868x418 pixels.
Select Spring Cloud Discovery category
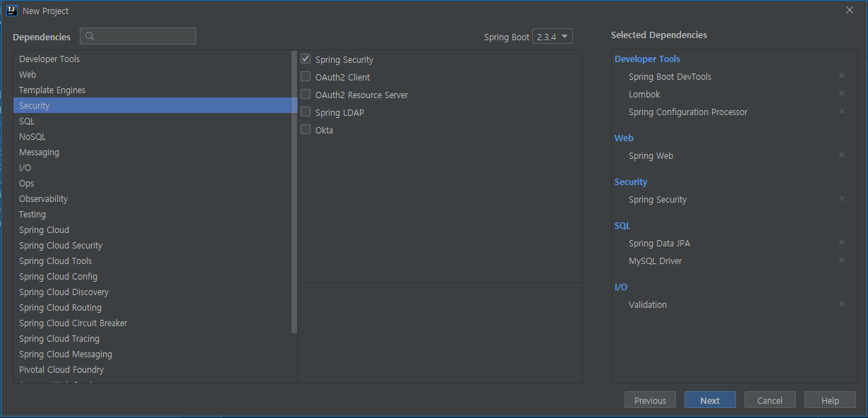click(152, 292)
